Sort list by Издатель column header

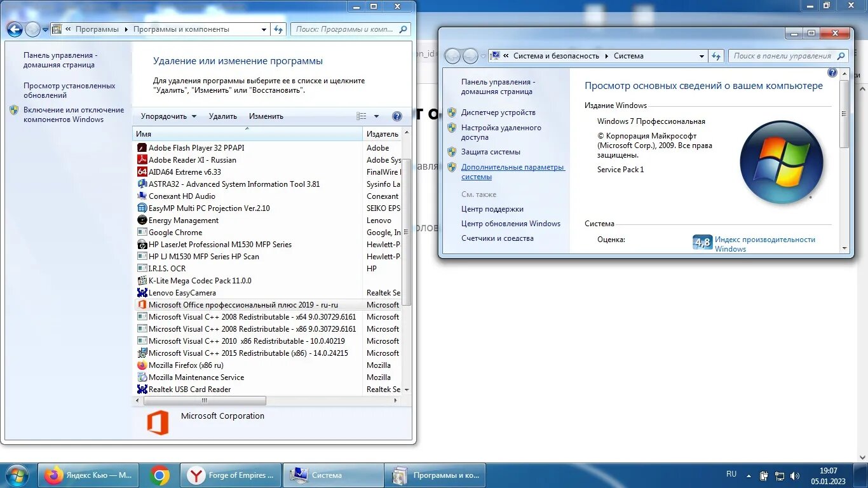383,134
